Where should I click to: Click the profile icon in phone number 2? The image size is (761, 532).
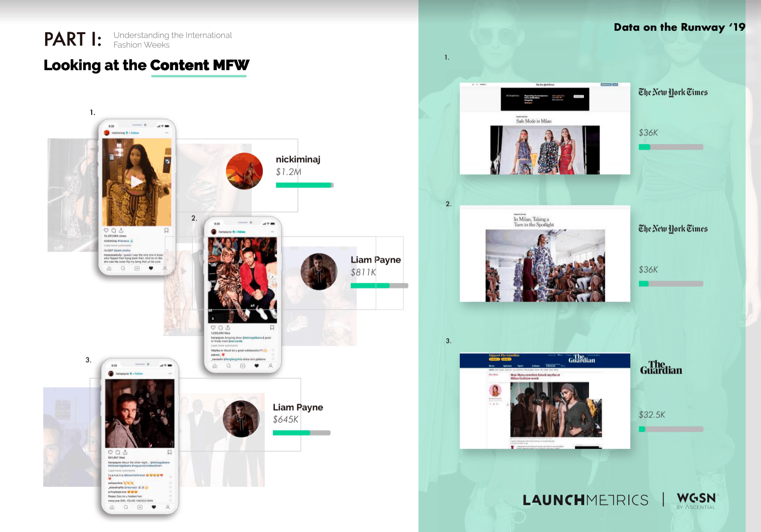point(270,366)
